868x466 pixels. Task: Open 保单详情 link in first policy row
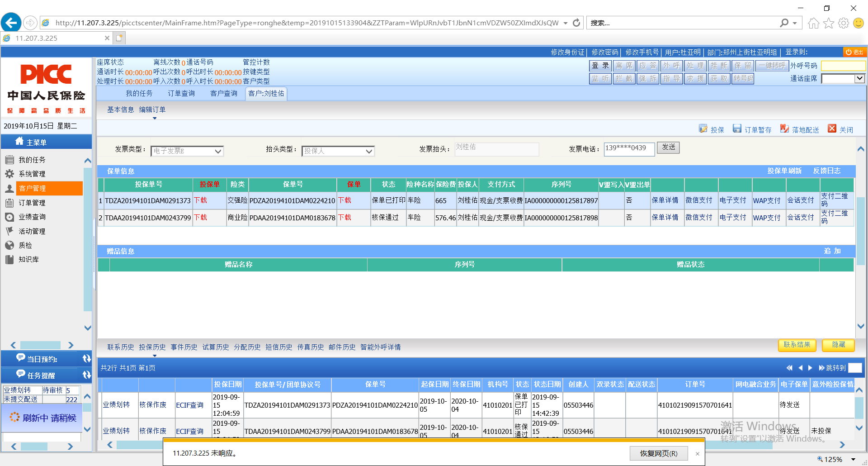[x=665, y=200]
